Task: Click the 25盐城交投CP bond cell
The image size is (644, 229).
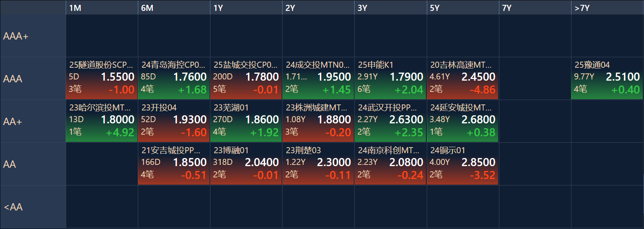Action: [246, 79]
